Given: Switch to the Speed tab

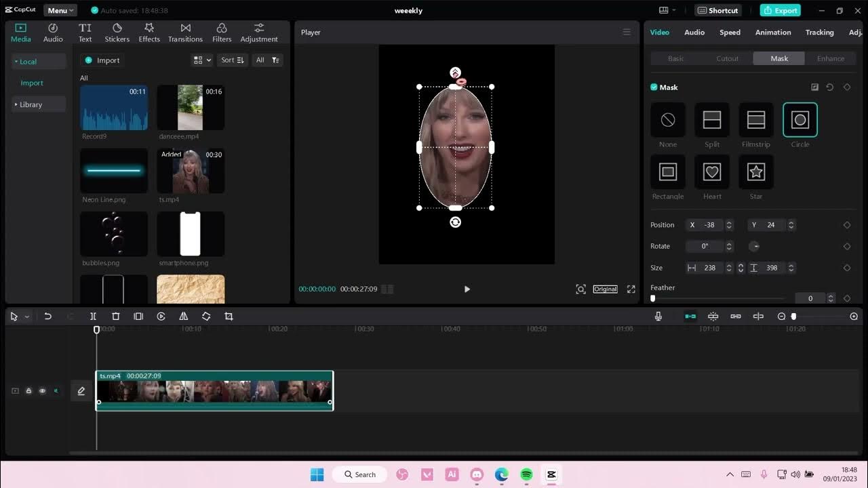Looking at the screenshot, I should pyautogui.click(x=730, y=33).
